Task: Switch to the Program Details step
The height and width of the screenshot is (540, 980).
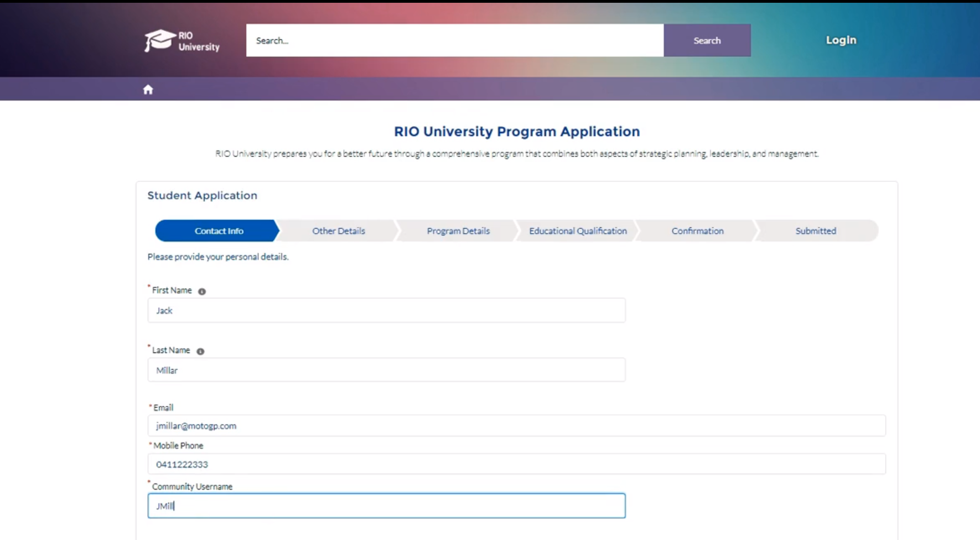Action: [x=458, y=231]
